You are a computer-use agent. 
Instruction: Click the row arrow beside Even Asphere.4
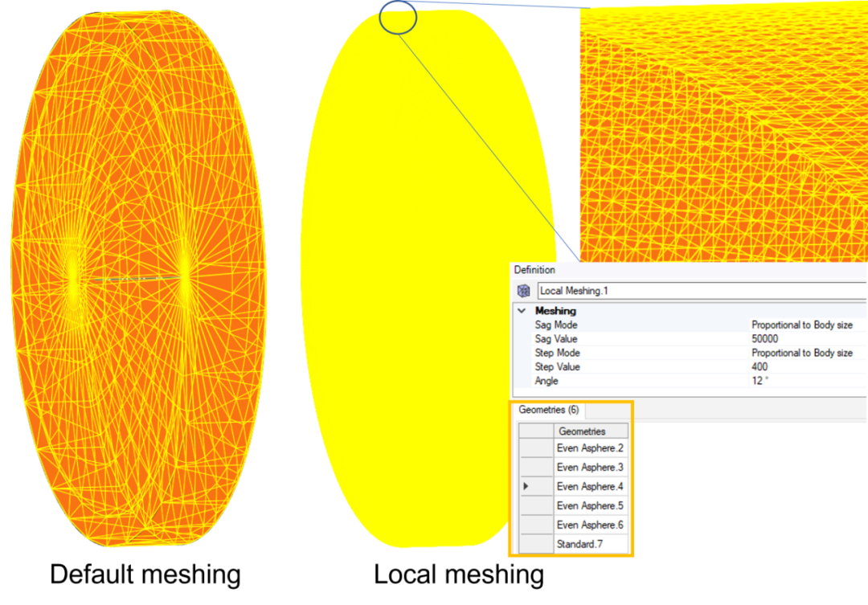click(x=526, y=486)
